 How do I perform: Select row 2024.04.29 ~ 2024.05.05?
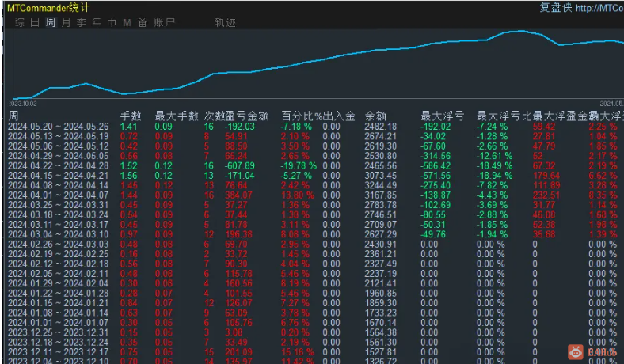[x=313, y=156]
